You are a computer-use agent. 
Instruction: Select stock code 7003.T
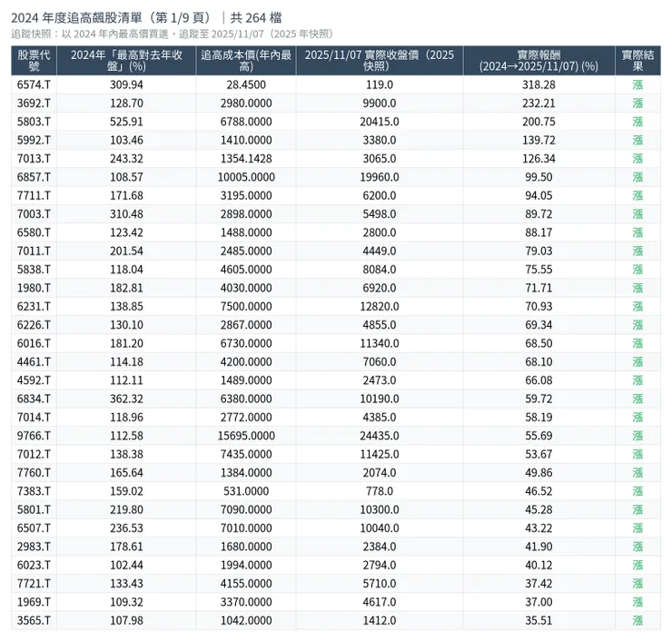pos(34,213)
